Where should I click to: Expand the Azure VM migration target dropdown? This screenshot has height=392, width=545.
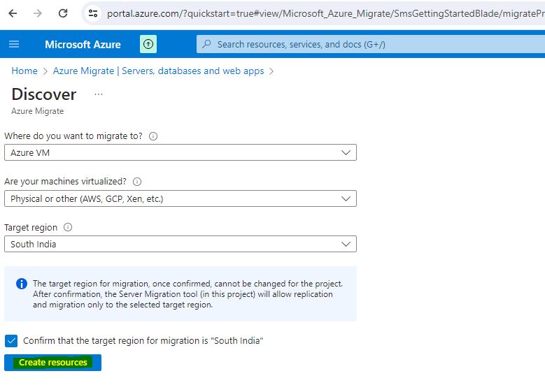(x=180, y=152)
